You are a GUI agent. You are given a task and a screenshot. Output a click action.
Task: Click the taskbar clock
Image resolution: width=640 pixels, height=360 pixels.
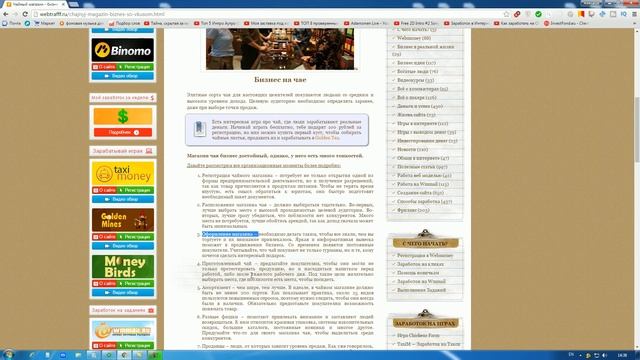[623, 356]
